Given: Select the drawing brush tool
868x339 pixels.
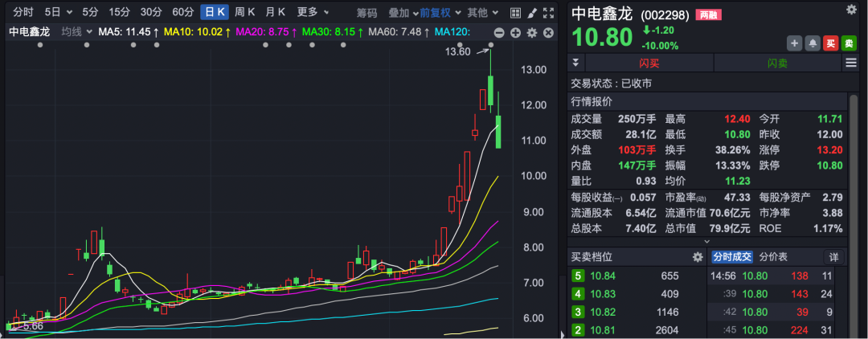Looking at the screenshot, I should tap(531, 12).
